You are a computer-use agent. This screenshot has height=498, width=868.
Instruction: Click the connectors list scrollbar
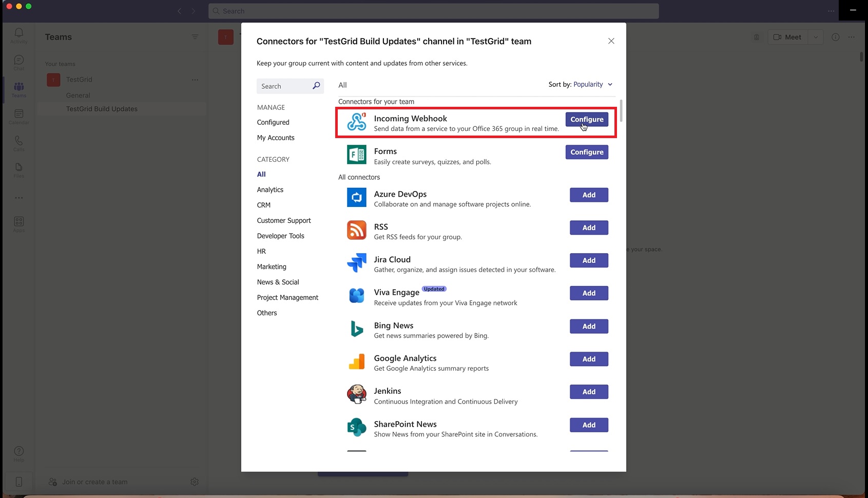[621, 111]
